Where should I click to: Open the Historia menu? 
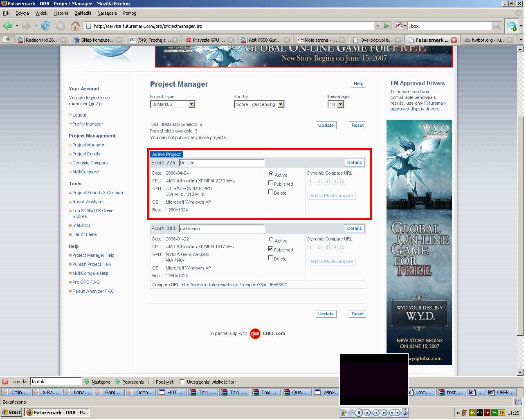[x=61, y=13]
